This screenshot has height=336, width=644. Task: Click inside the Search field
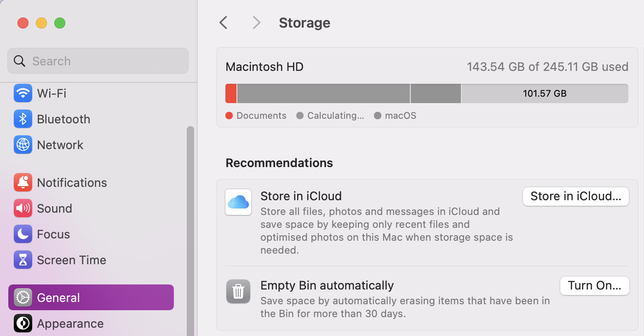click(98, 60)
